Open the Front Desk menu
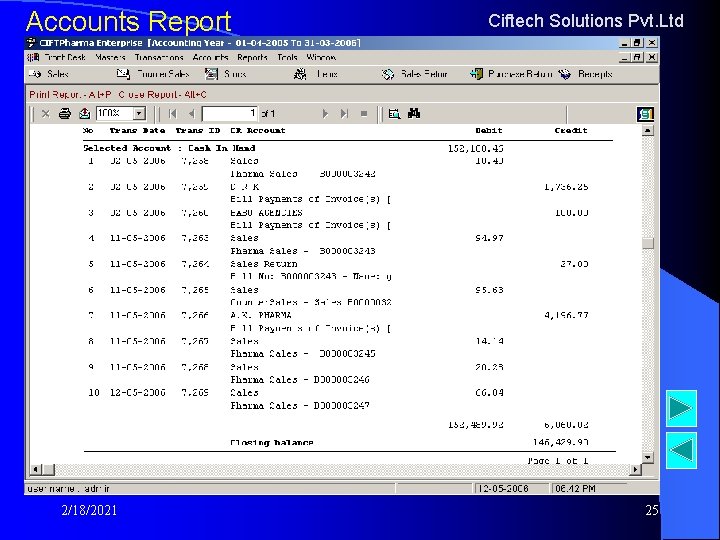The width and height of the screenshot is (720, 540). pyautogui.click(x=65, y=57)
